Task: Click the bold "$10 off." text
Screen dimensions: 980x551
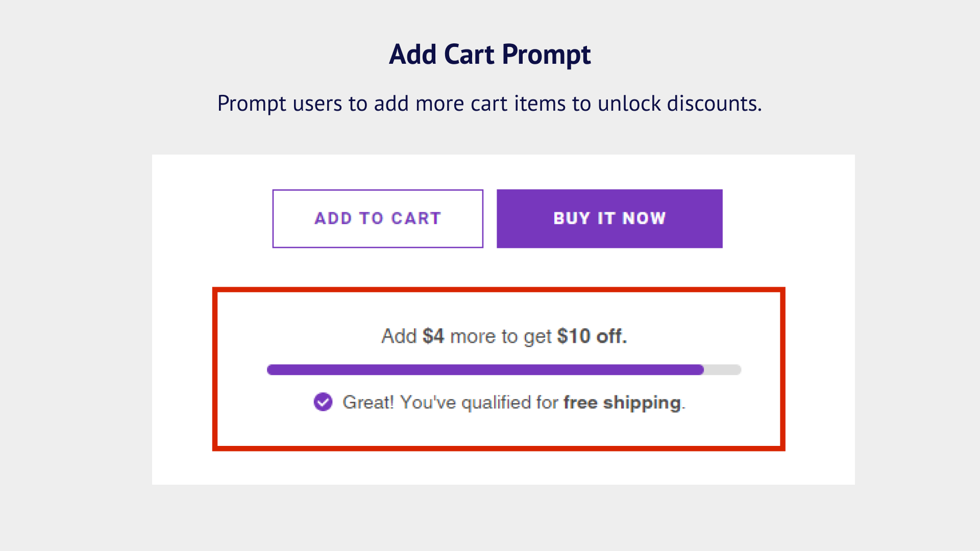Action: pyautogui.click(x=592, y=336)
